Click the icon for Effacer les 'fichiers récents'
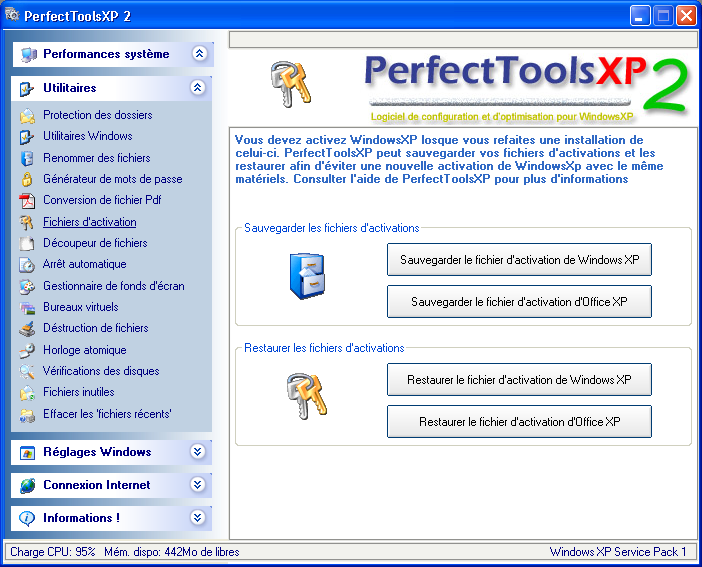The height and width of the screenshot is (567, 702). click(x=27, y=415)
